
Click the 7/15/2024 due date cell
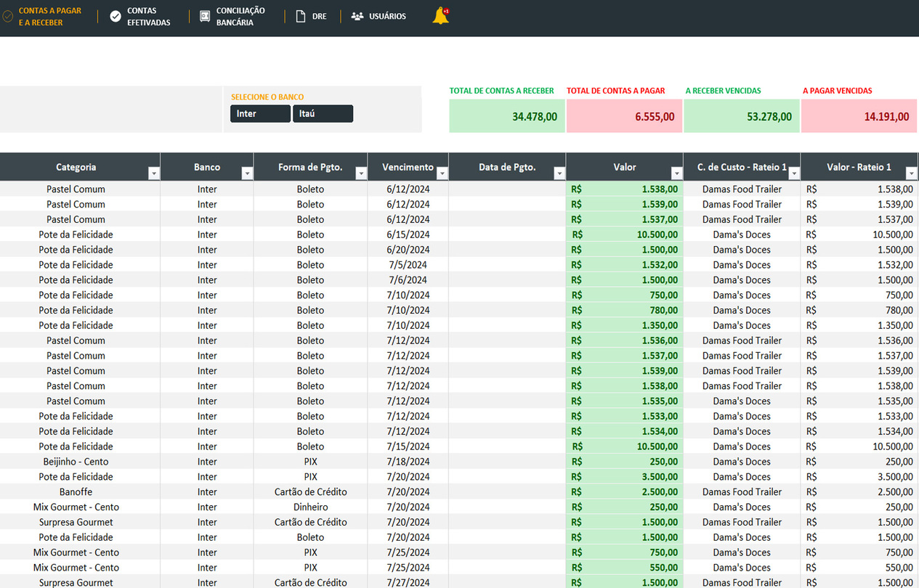[408, 446]
